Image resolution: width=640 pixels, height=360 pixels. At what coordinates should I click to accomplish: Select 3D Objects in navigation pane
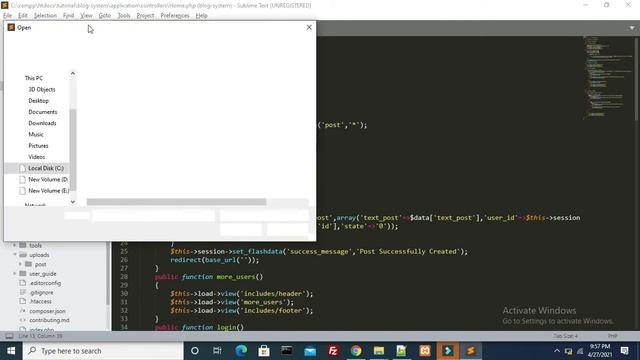[42, 89]
